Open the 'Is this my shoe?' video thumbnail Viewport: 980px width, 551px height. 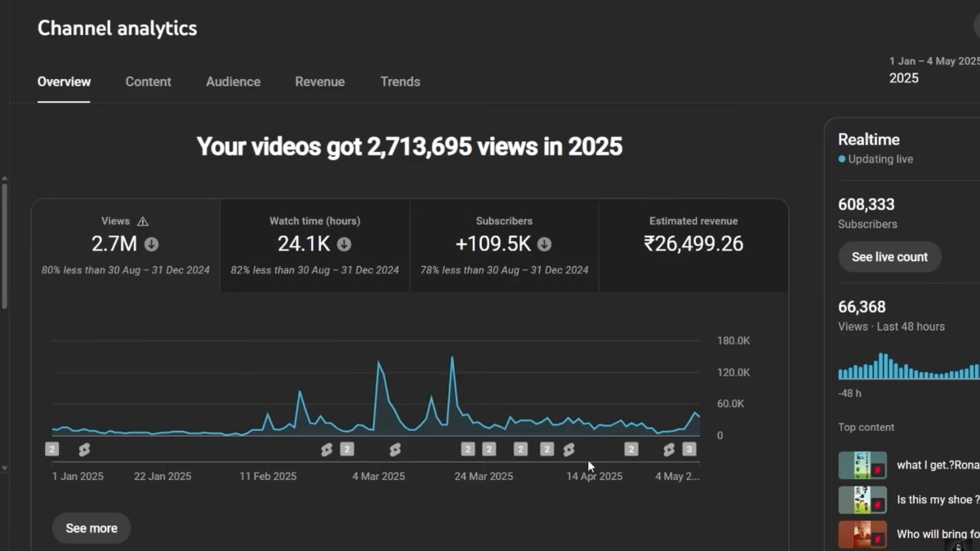pyautogui.click(x=862, y=500)
